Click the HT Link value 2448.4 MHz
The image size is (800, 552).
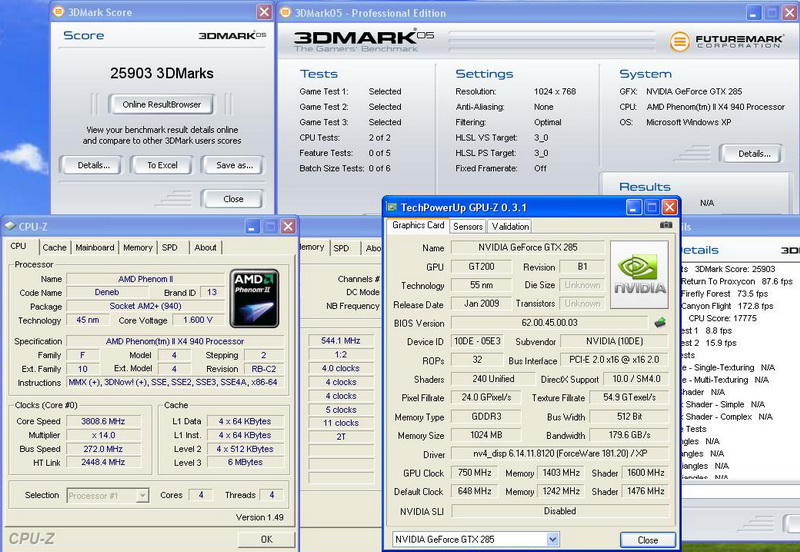(x=103, y=462)
